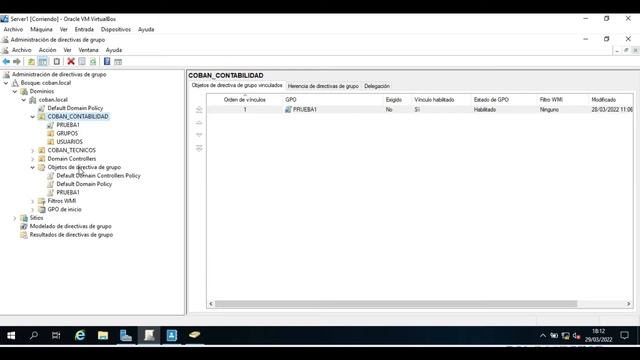This screenshot has width=640, height=360.
Task: Expand the Filtros WMI node
Action: pos(33,201)
